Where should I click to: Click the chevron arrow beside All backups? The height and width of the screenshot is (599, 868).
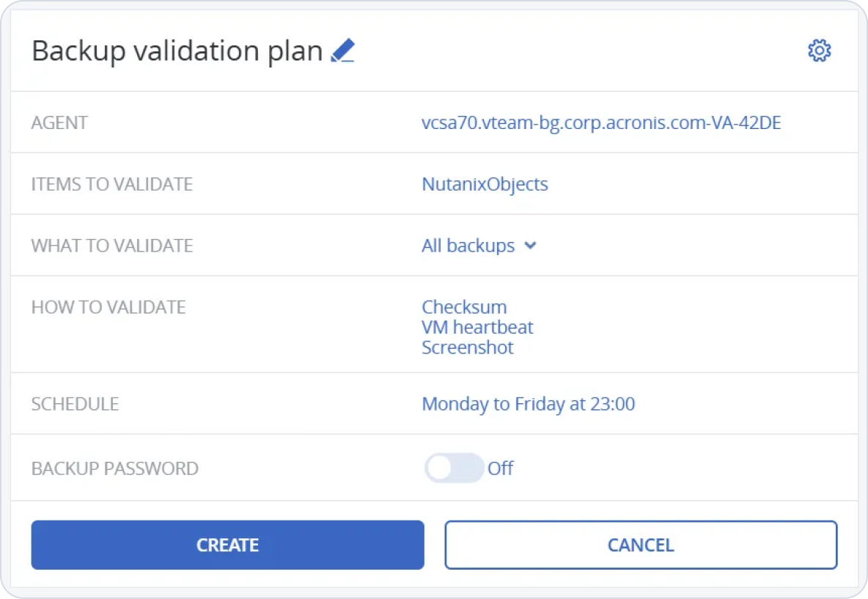pyautogui.click(x=531, y=246)
